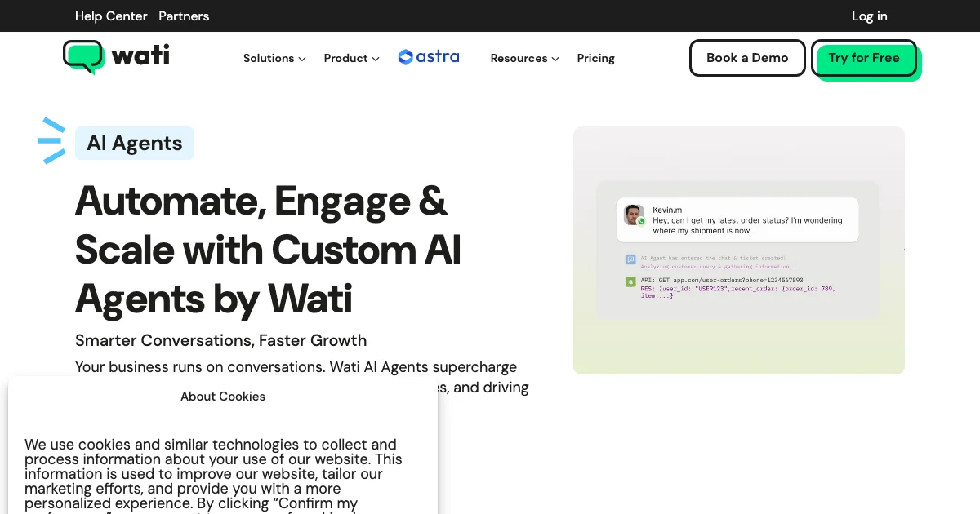Image resolution: width=980 pixels, height=514 pixels.
Task: Click Kevin.m's avatar in chat preview
Action: point(634,215)
